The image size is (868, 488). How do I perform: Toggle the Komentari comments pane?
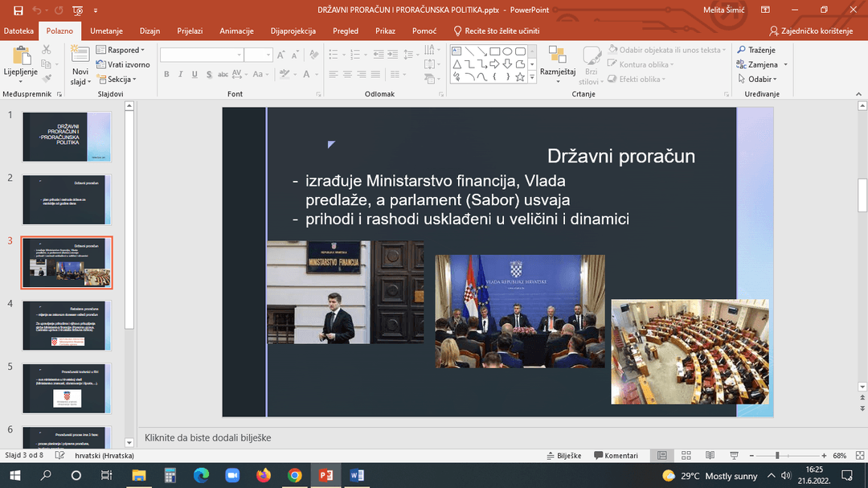[615, 456]
